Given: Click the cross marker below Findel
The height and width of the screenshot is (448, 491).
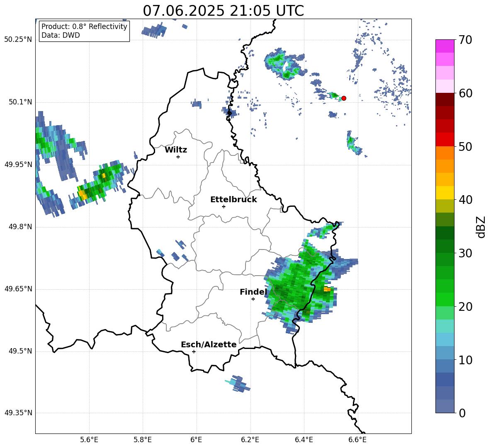Looking at the screenshot, I should tap(253, 299).
